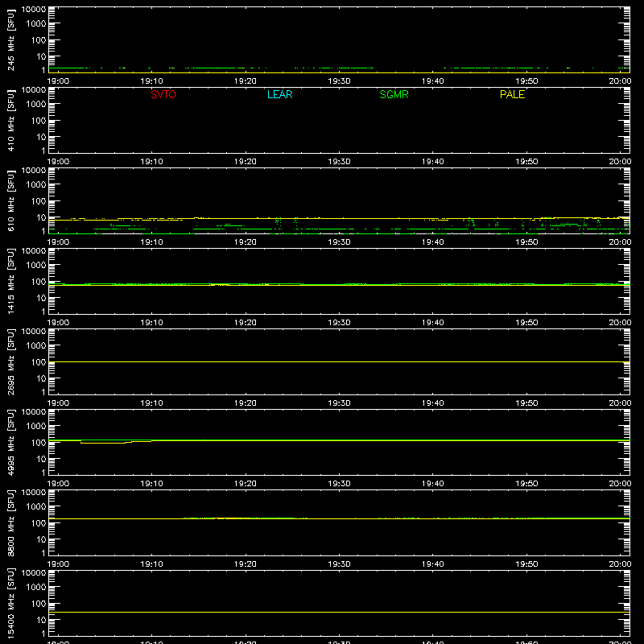Select the 4995 MHz [SFU] axis title

pyautogui.click(x=11, y=442)
